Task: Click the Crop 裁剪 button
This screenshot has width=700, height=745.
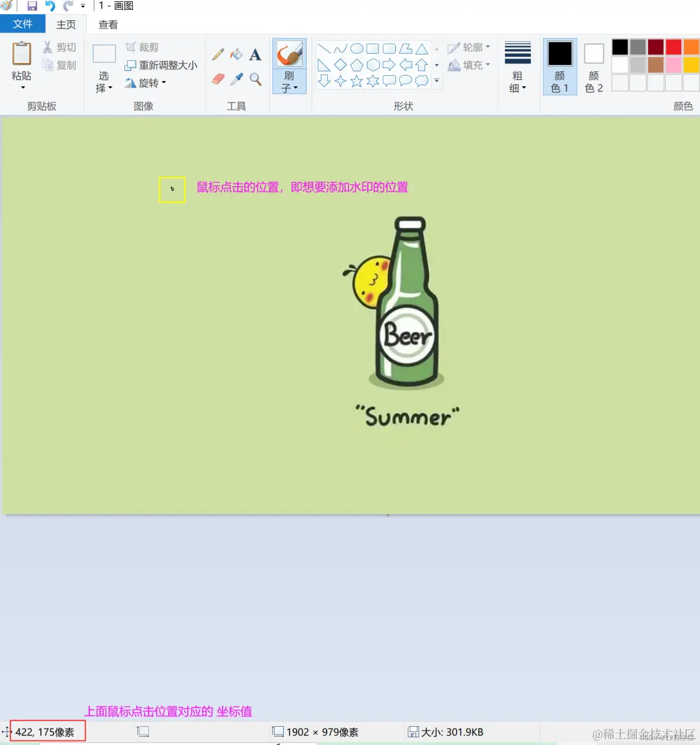Action: (141, 47)
